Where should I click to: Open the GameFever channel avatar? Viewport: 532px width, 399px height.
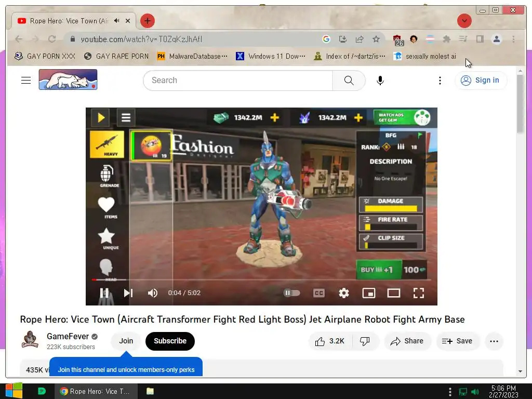(30, 340)
